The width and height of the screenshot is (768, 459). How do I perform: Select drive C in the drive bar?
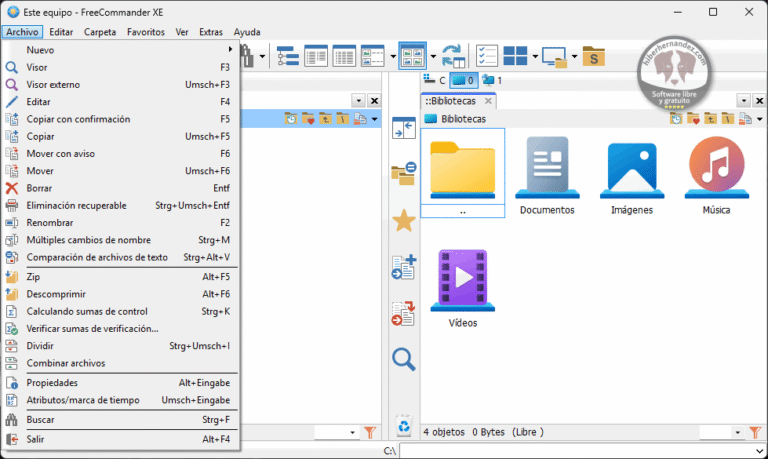click(x=434, y=80)
